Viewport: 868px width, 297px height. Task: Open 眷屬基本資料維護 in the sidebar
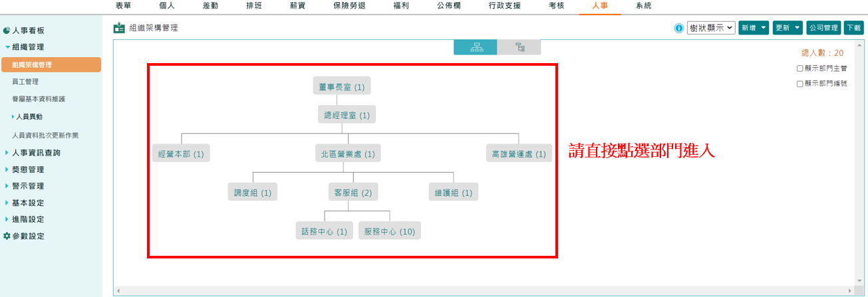[x=39, y=99]
